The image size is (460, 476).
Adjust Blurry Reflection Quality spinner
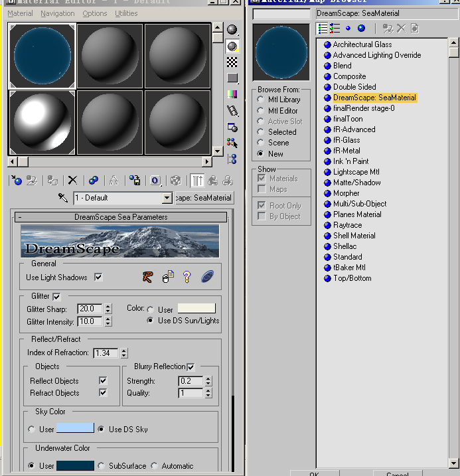point(208,394)
